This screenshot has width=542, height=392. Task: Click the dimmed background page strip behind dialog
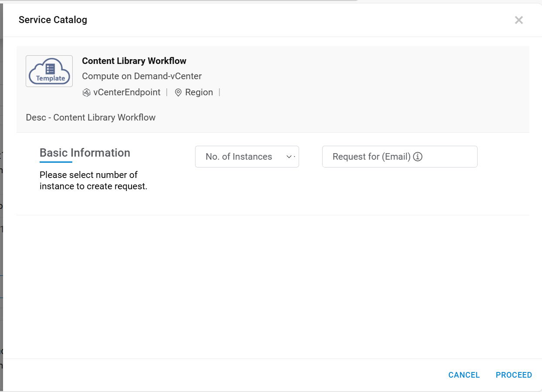coord(1,218)
